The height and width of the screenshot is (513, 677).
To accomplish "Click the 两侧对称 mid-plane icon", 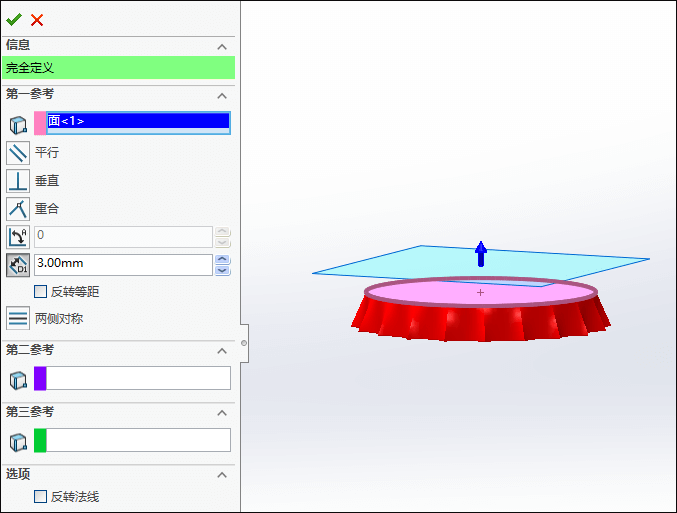I will coord(18,318).
